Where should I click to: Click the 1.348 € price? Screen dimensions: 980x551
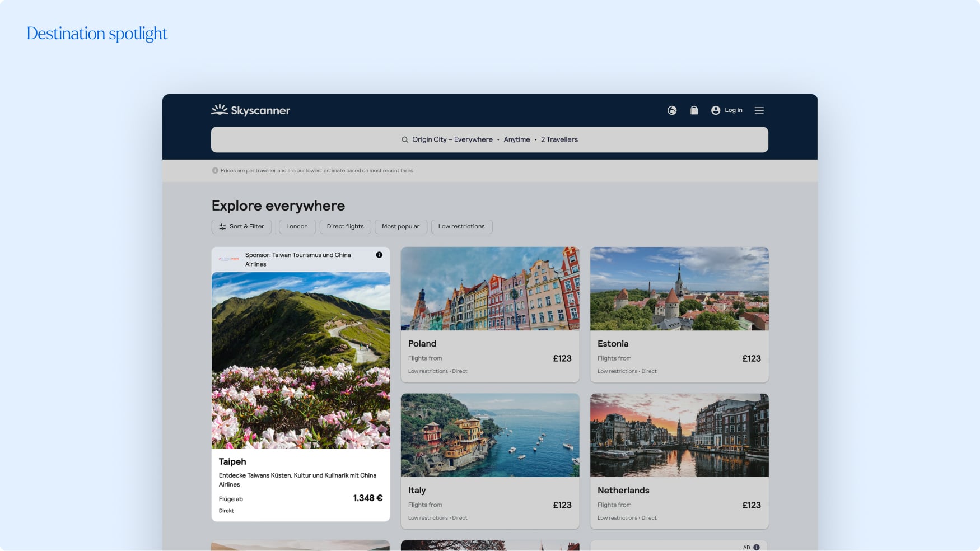[368, 498]
